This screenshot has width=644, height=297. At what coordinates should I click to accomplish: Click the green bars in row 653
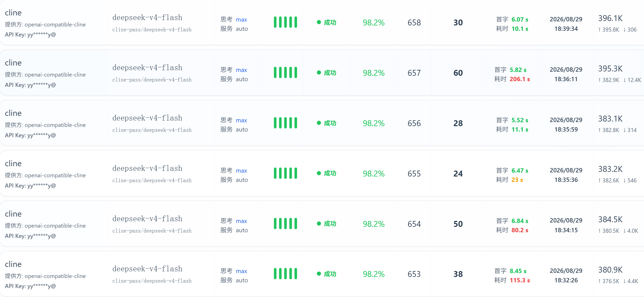click(x=285, y=274)
